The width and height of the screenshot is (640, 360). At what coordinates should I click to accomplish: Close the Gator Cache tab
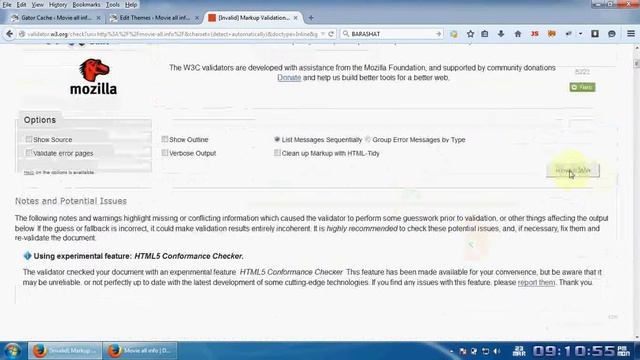click(x=98, y=18)
